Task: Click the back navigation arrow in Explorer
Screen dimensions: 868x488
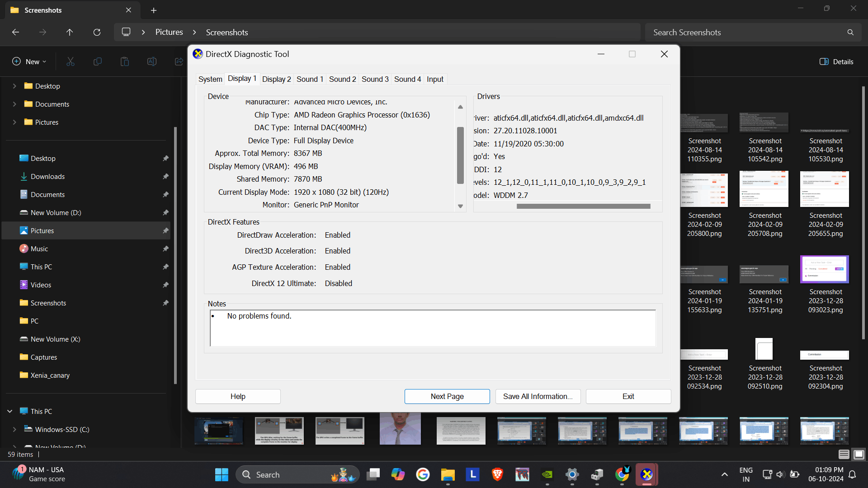Action: pyautogui.click(x=15, y=32)
